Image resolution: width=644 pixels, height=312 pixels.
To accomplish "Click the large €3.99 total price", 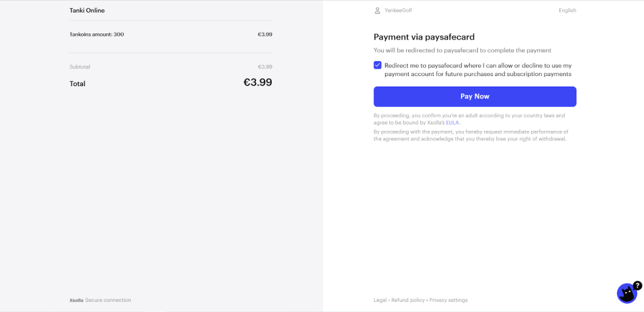I will pos(258,82).
